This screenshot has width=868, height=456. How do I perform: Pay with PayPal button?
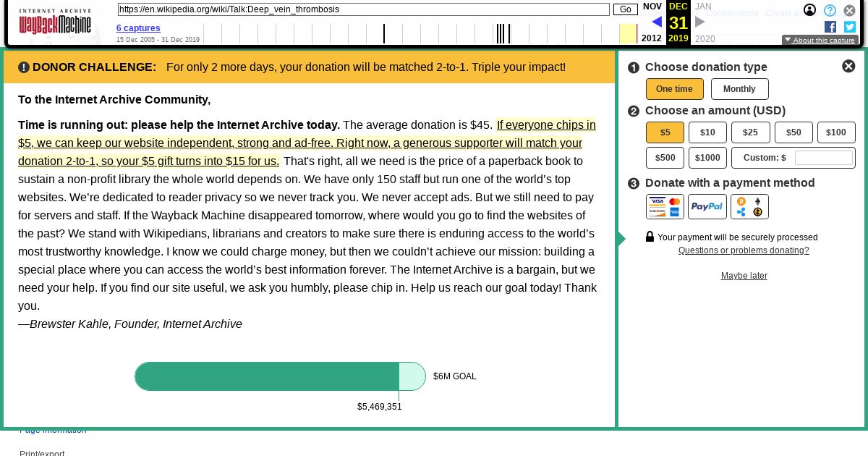click(707, 206)
